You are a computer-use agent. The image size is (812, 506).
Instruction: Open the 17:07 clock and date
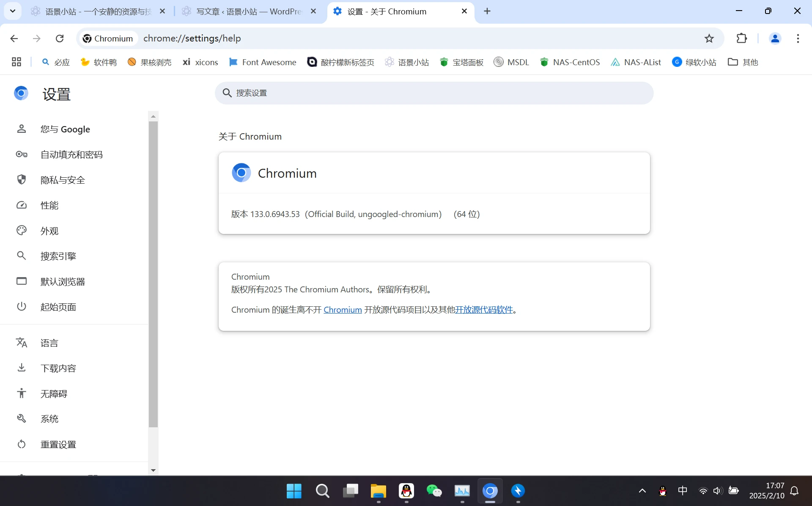767,491
